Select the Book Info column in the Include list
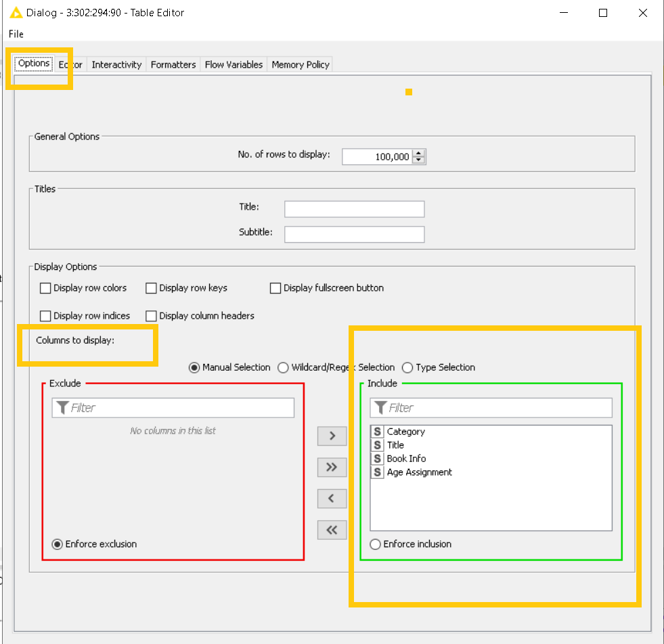The height and width of the screenshot is (644, 664). click(x=407, y=459)
